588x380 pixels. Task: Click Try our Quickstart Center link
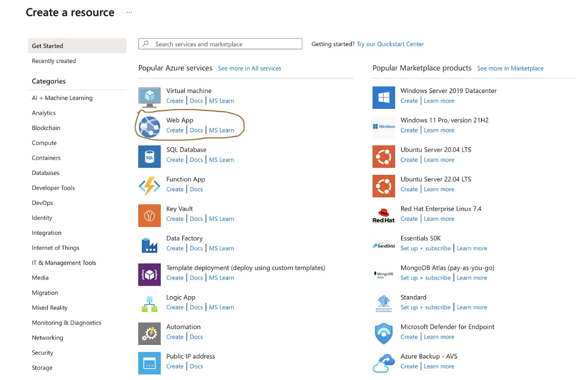point(390,44)
